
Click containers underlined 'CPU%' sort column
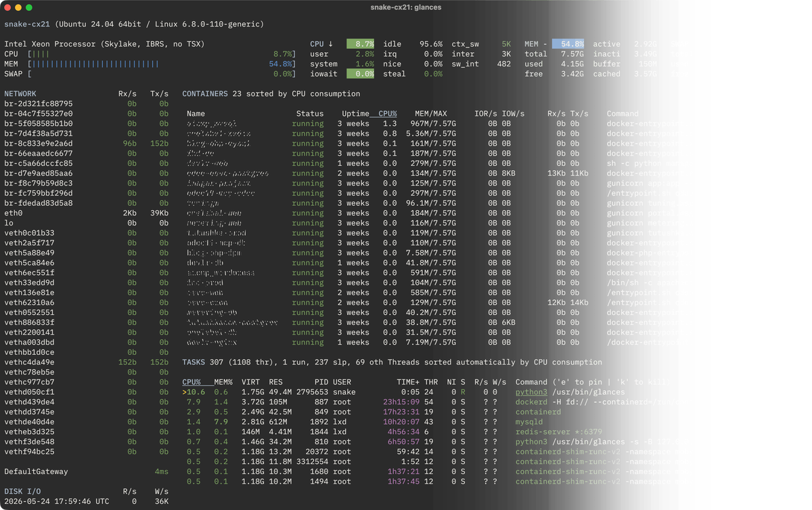(388, 114)
